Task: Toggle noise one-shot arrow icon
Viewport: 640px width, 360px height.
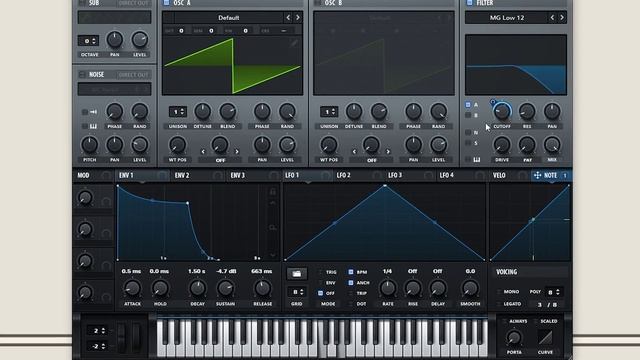Action: pyautogui.click(x=93, y=111)
